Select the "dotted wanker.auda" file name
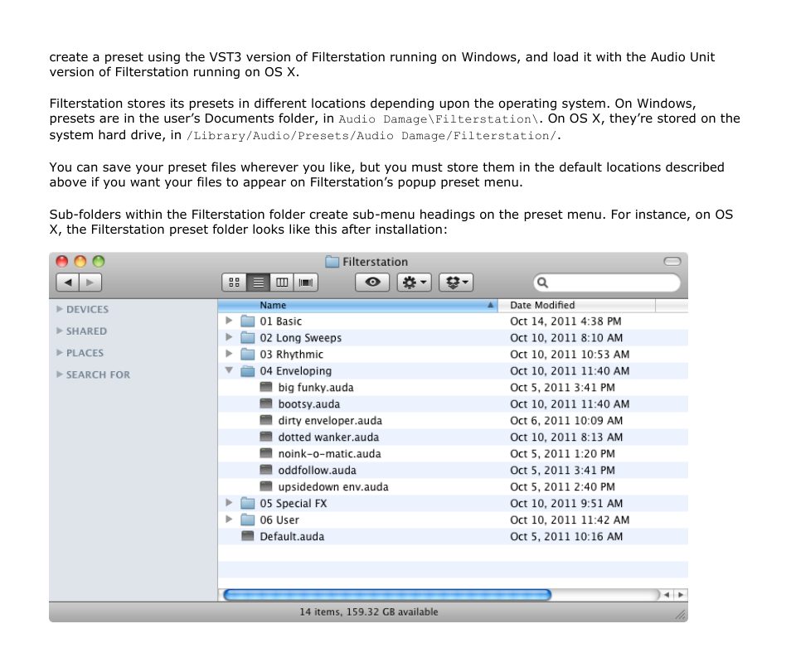791x672 pixels. pyautogui.click(x=328, y=437)
